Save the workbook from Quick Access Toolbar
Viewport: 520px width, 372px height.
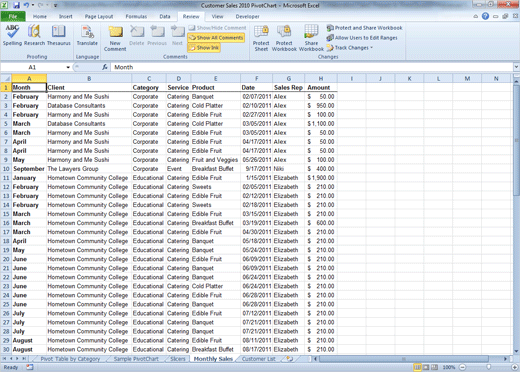tap(16, 5)
